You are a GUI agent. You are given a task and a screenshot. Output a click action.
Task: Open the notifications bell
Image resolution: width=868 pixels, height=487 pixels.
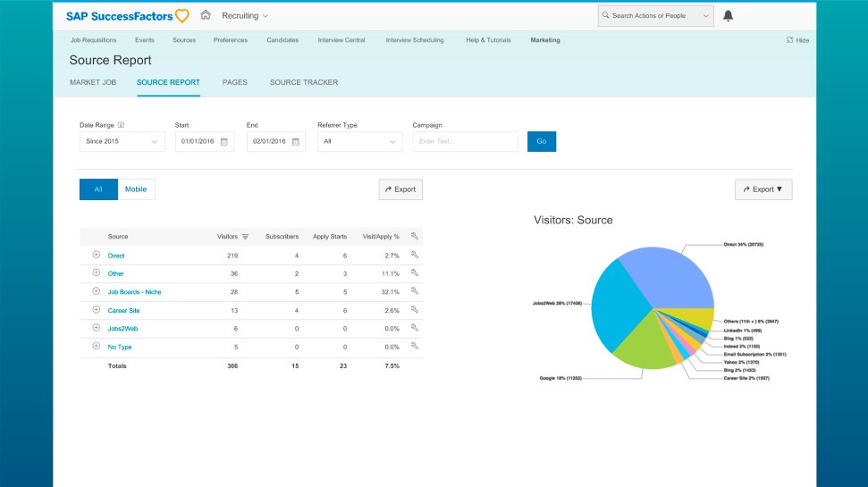tap(728, 15)
